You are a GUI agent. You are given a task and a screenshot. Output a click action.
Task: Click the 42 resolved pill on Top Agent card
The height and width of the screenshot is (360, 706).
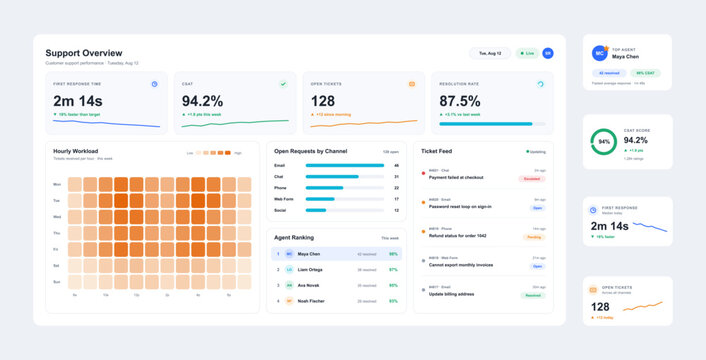[x=609, y=73]
